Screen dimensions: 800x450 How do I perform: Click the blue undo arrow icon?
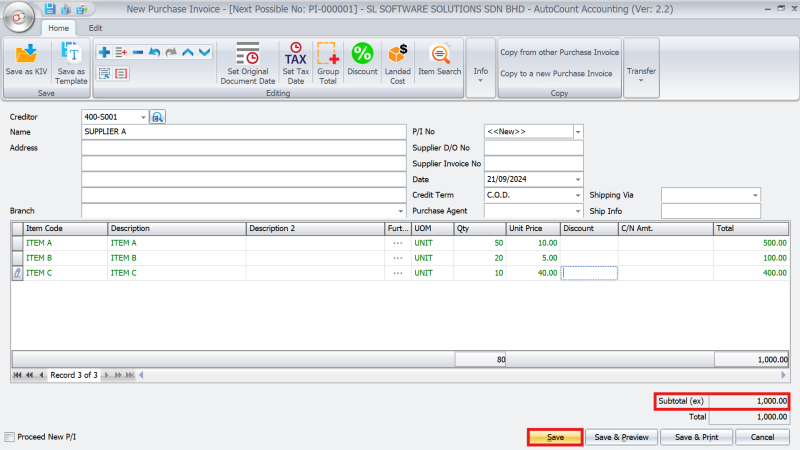pyautogui.click(x=155, y=52)
